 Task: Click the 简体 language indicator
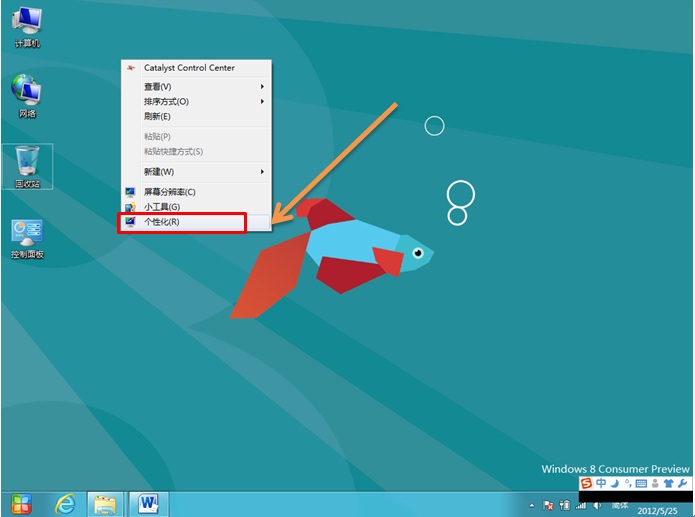620,505
